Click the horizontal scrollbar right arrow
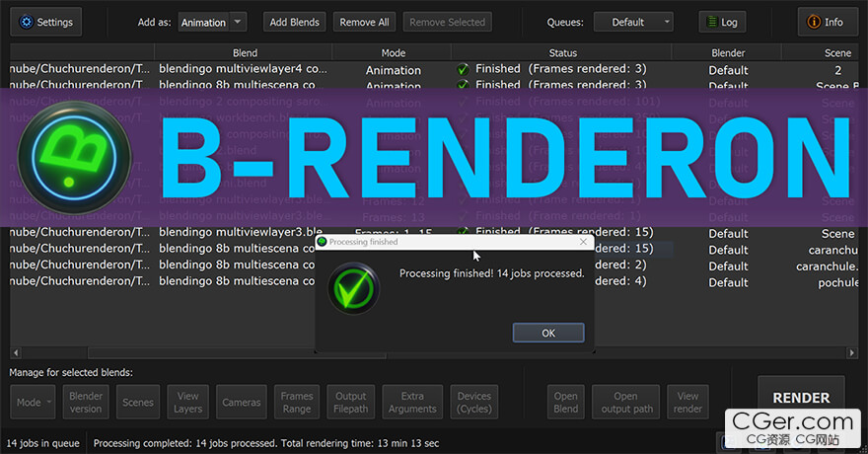This screenshot has height=454, width=868. coord(851,352)
